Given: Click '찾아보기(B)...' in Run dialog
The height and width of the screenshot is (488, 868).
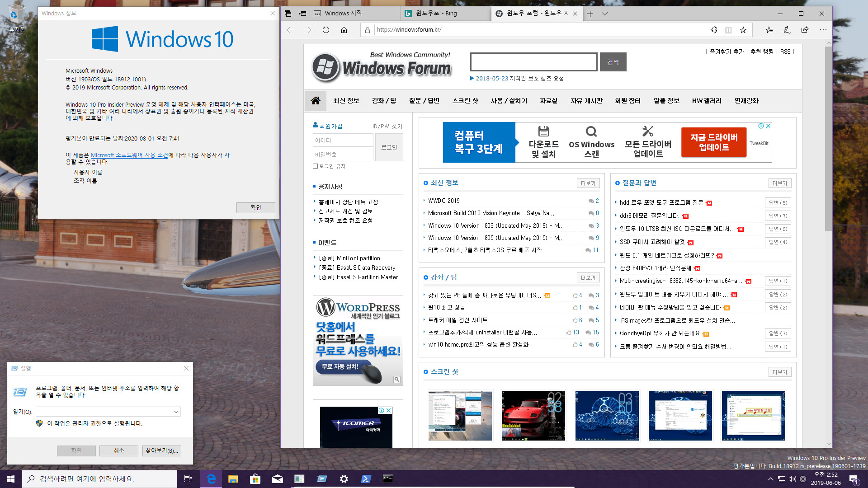Looking at the screenshot, I should (161, 450).
